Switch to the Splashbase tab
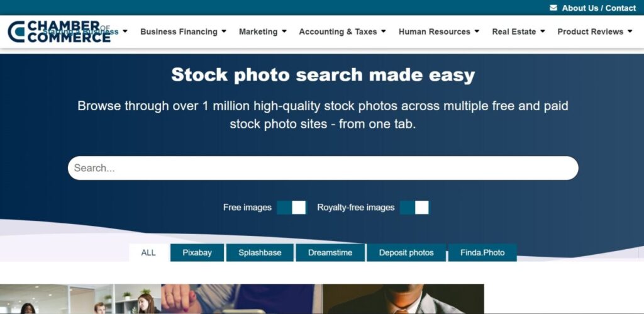This screenshot has height=314, width=644. [x=260, y=253]
